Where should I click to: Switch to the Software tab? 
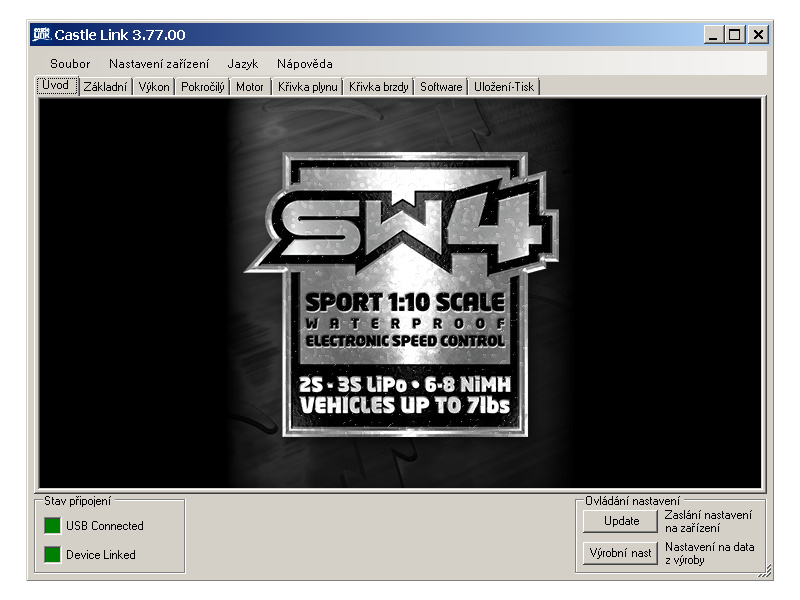pyautogui.click(x=441, y=87)
